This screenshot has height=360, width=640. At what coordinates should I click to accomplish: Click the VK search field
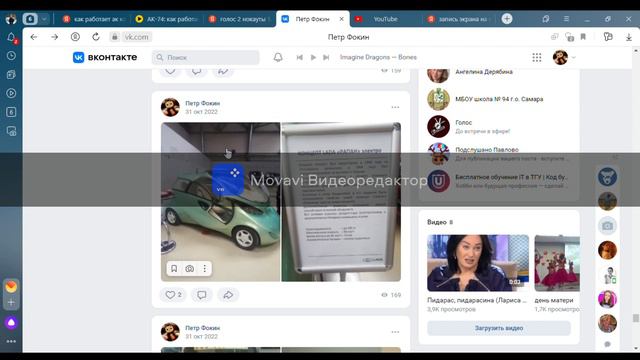click(x=206, y=58)
